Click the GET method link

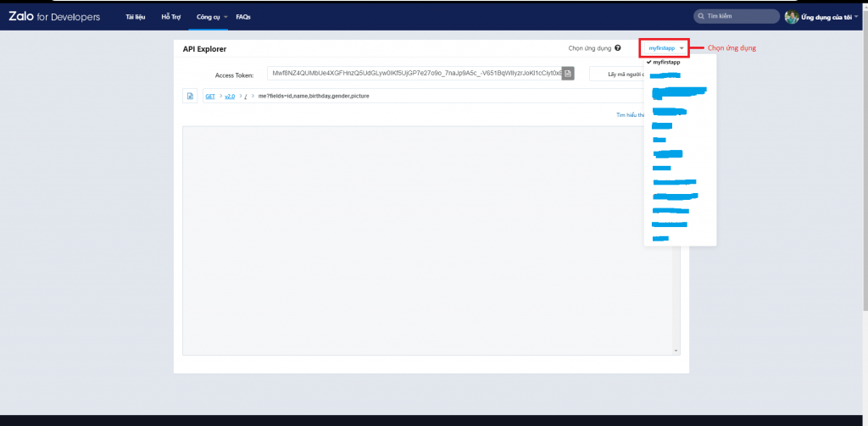click(x=210, y=97)
